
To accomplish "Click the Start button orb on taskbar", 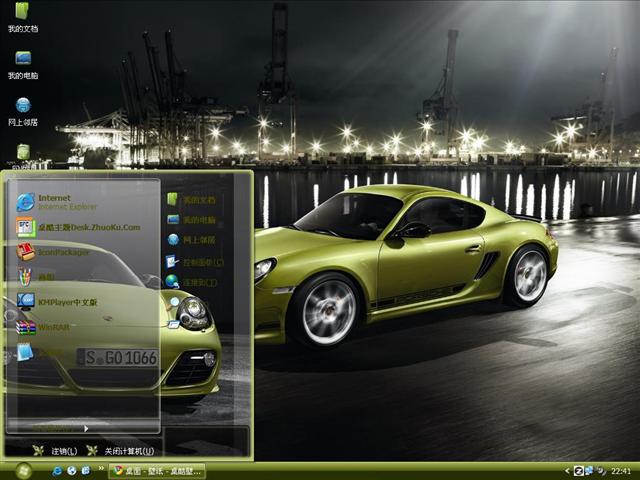I will coord(22,469).
